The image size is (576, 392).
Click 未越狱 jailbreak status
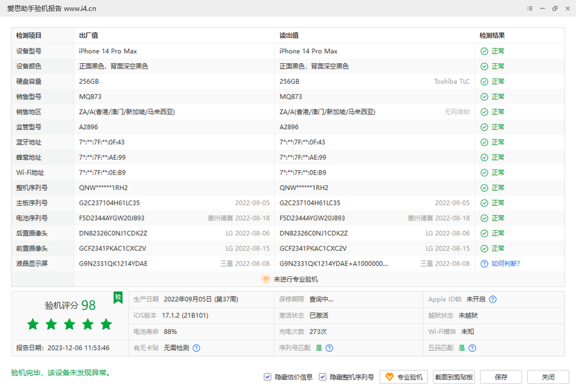click(x=468, y=316)
